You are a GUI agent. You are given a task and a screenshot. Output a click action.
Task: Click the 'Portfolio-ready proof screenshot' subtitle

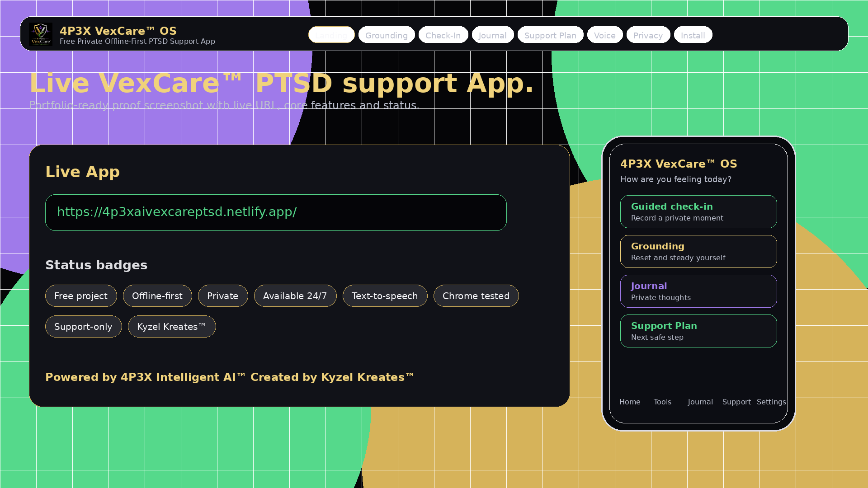point(224,105)
